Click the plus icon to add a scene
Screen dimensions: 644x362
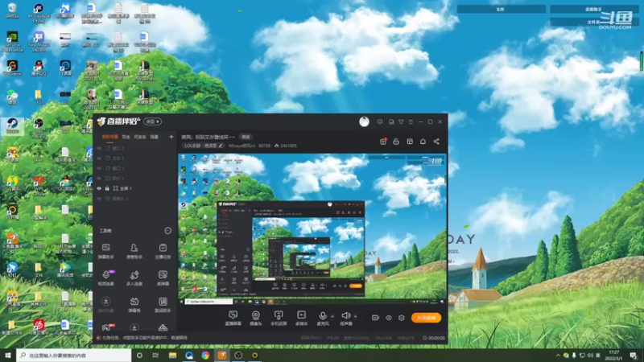click(171, 137)
